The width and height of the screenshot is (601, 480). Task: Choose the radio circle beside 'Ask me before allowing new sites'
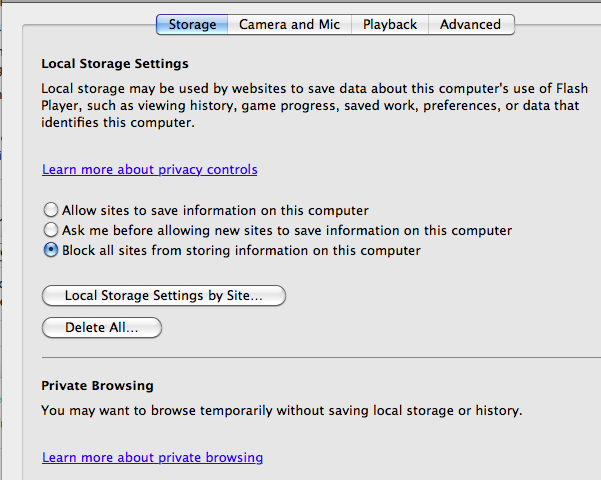tap(51, 231)
